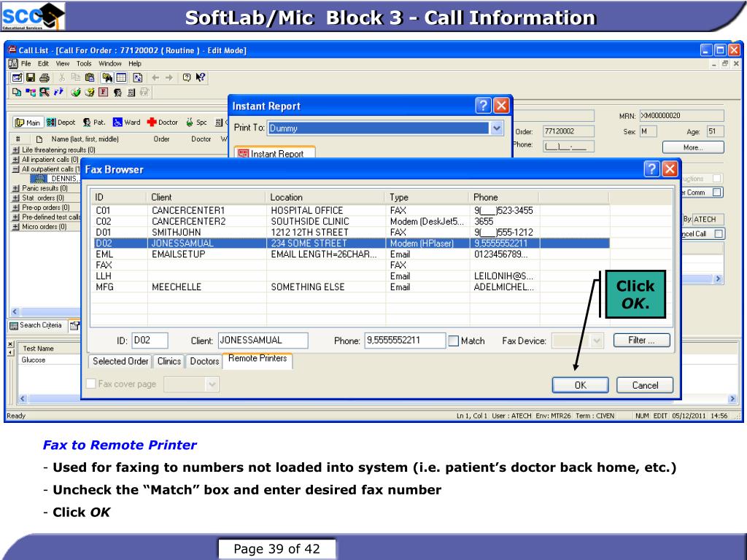Screen dimensions: 747x560
Task: Click the green checkmark icon
Action: (75, 92)
